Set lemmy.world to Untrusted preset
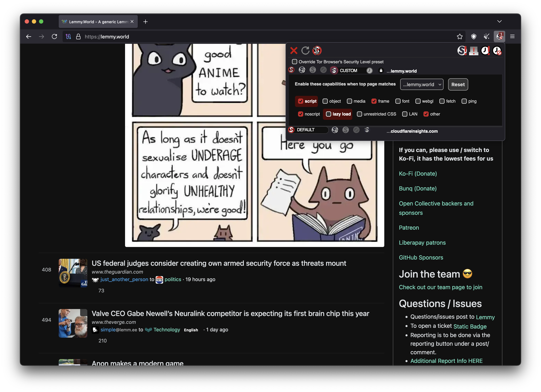The height and width of the screenshot is (392, 541). coord(323,70)
